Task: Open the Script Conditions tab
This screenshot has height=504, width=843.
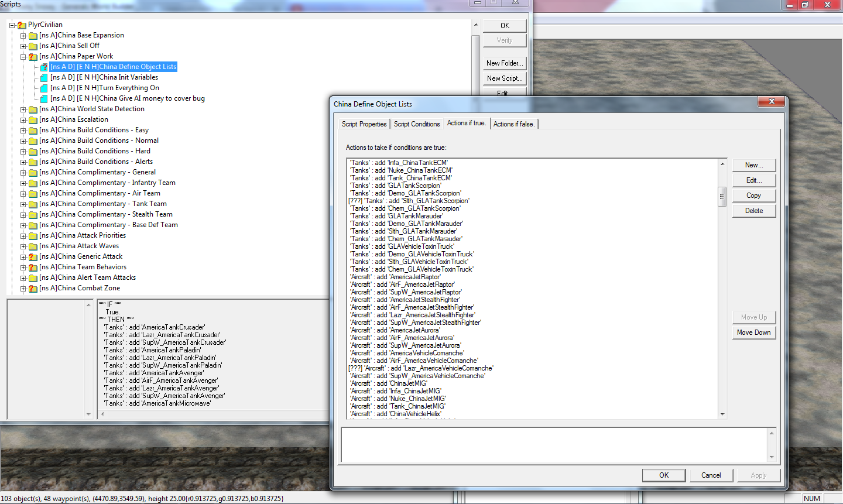Action: (416, 124)
